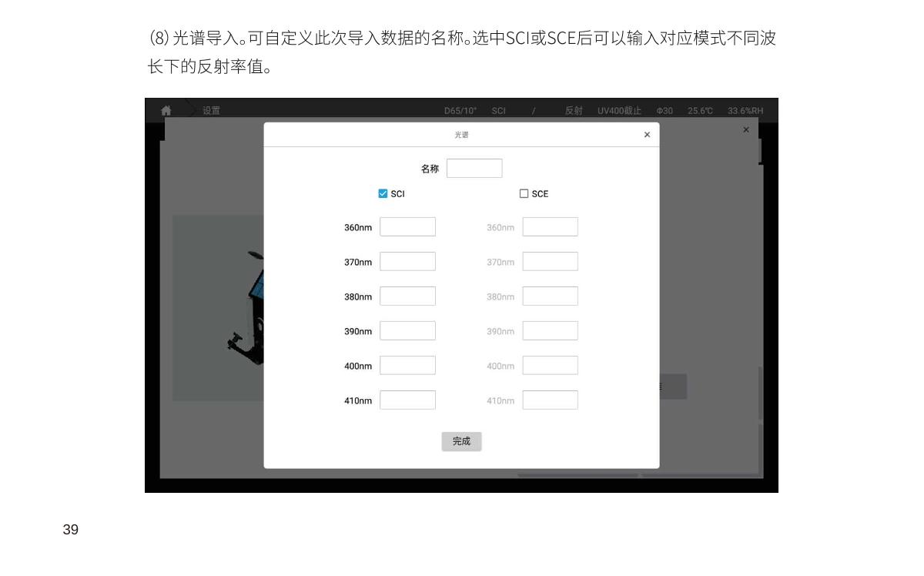Click the 设置 breadcrumb in top bar
Viewport: 924px width, 576px height.
pos(211,111)
